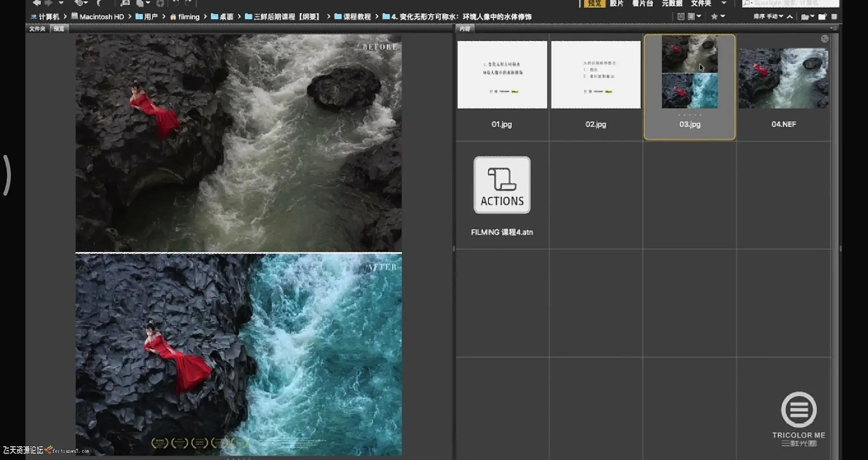Open the content panel flyout menu
The height and width of the screenshot is (460, 868).
tap(832, 29)
